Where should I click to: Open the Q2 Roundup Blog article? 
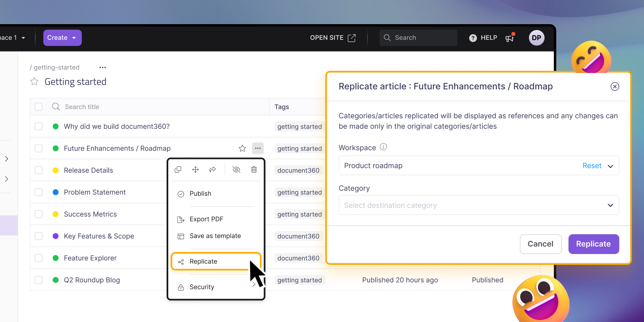(92, 280)
